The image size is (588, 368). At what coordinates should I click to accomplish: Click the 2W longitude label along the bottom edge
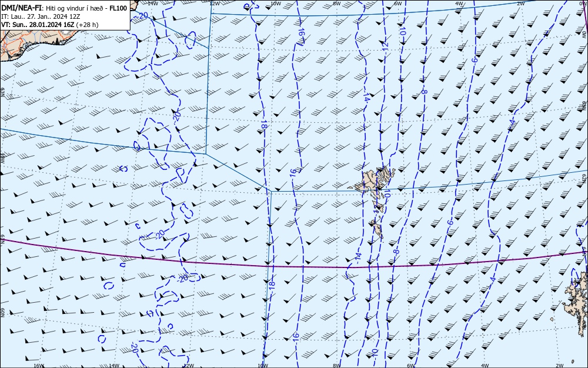click(560, 366)
